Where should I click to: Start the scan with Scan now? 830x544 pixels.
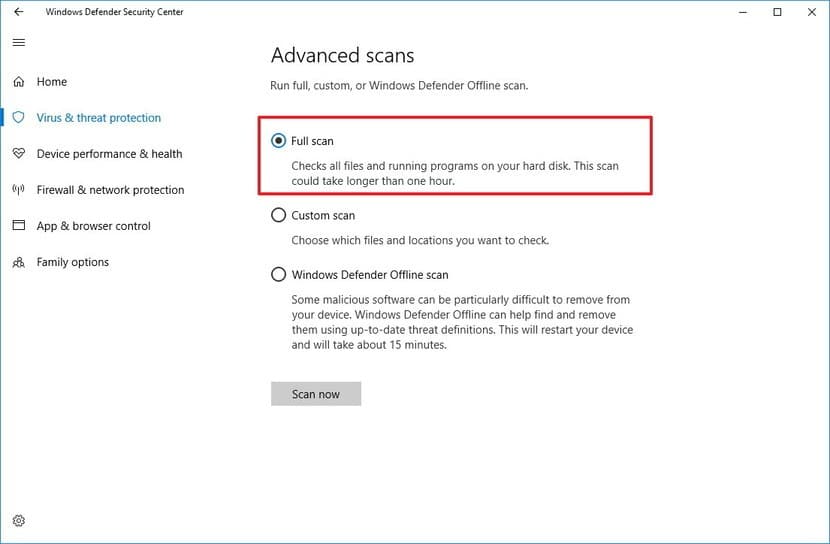[316, 394]
